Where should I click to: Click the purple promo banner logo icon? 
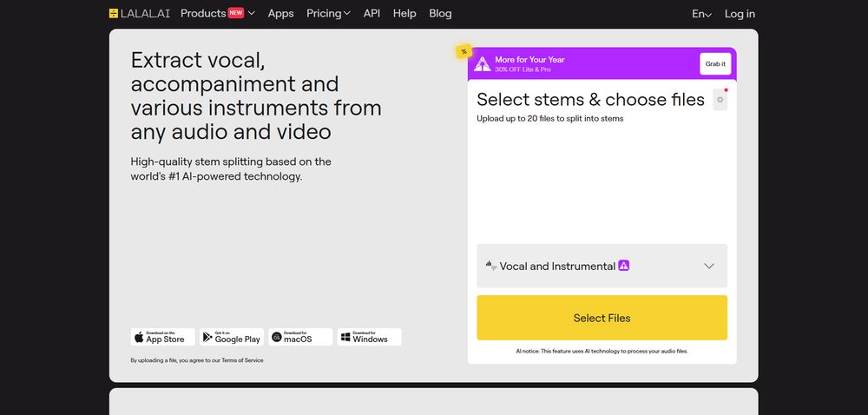(483, 63)
